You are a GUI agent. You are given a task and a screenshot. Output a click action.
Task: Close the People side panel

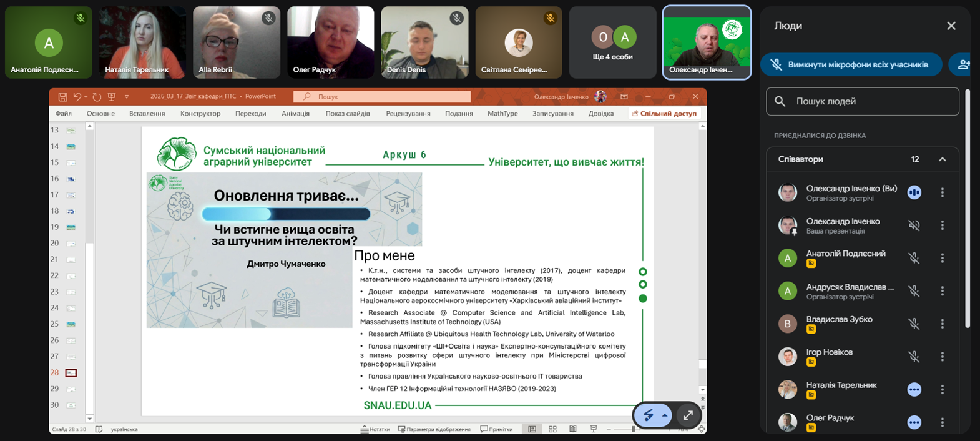pos(951,26)
